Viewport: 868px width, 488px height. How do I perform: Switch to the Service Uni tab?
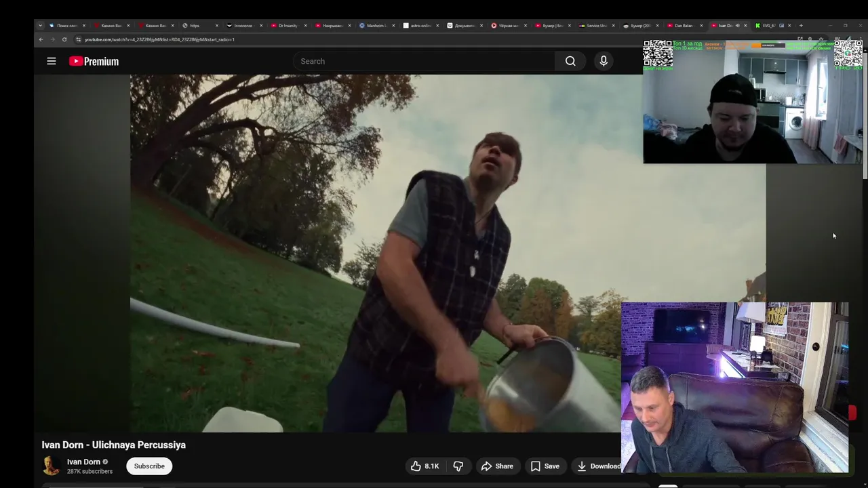click(x=597, y=26)
